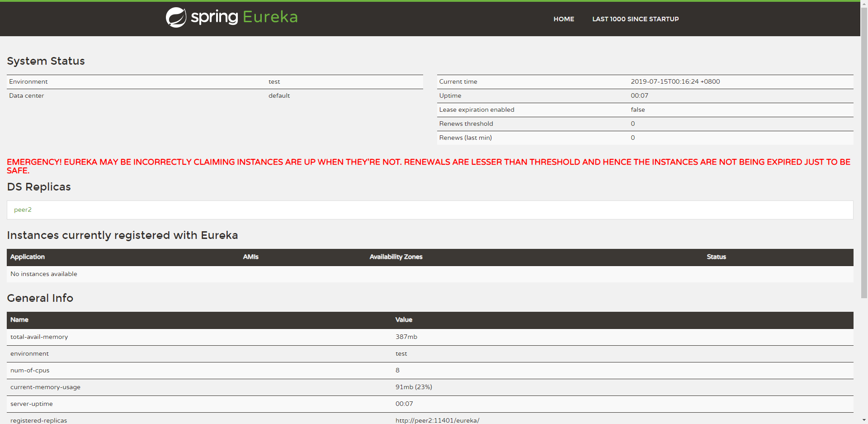Select the 387mb memory value
The image size is (868, 424).
coord(406,337)
